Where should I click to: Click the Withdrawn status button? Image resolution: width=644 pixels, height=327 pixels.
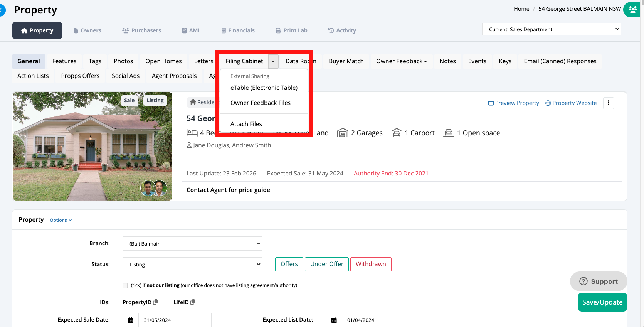click(371, 264)
